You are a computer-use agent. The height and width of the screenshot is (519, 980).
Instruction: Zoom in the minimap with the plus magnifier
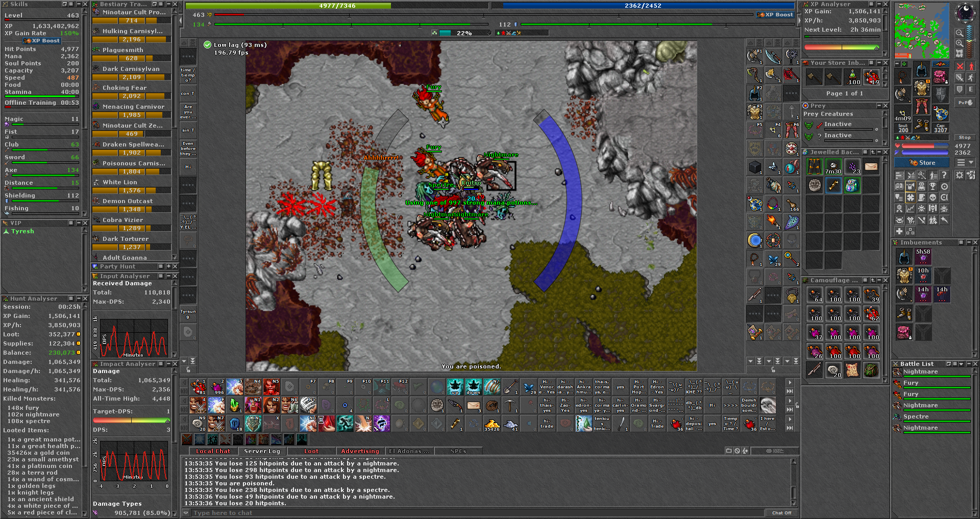[960, 43]
